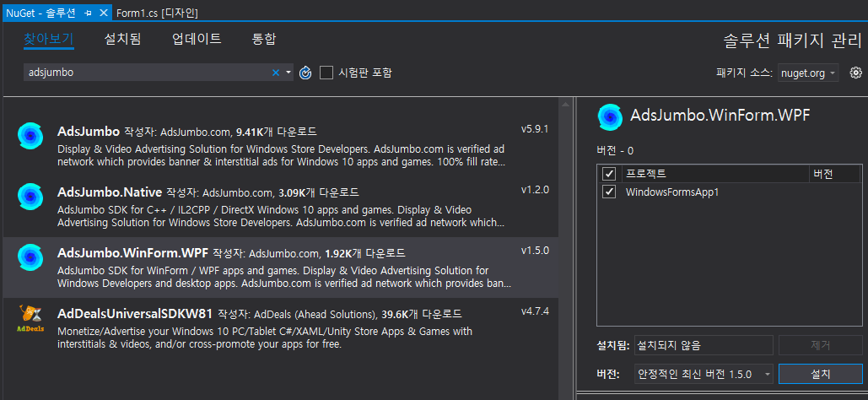Click the 버전 column header in project table
This screenshot has height=400, width=868.
pos(835,174)
